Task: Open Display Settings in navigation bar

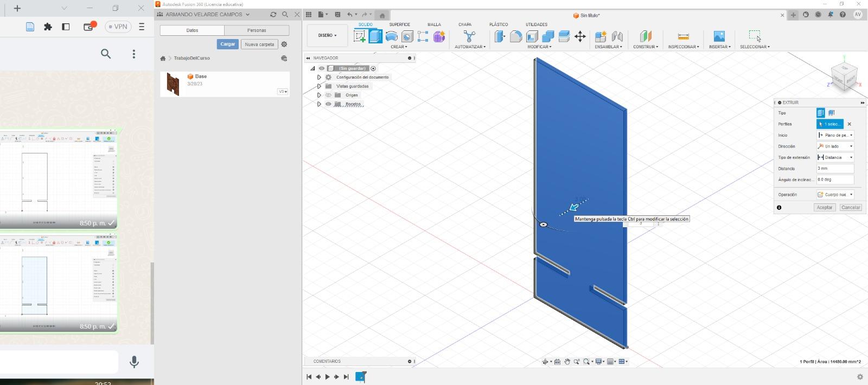Action: 598,362
